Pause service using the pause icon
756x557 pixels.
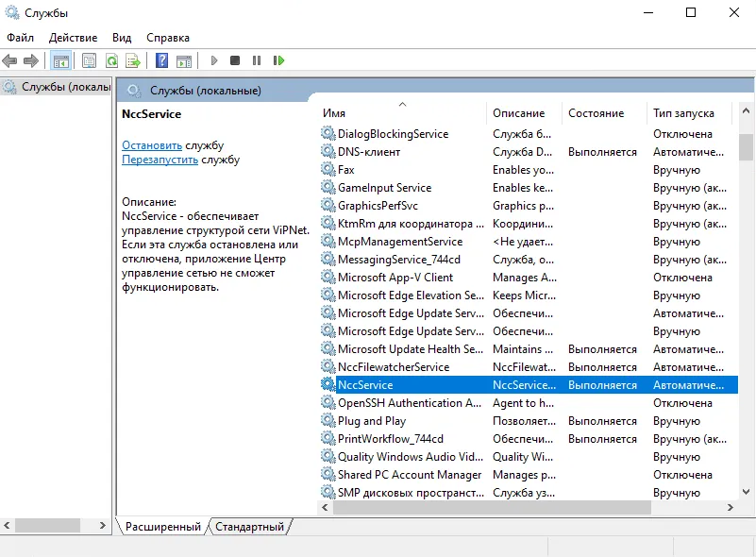(x=257, y=60)
